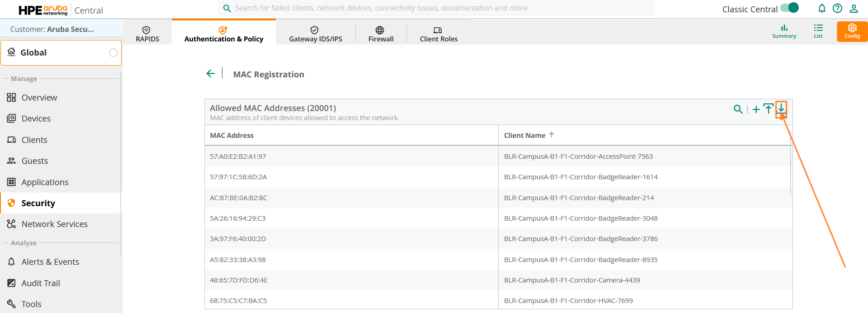Click the Customer: Aruba Secu... label

52,29
